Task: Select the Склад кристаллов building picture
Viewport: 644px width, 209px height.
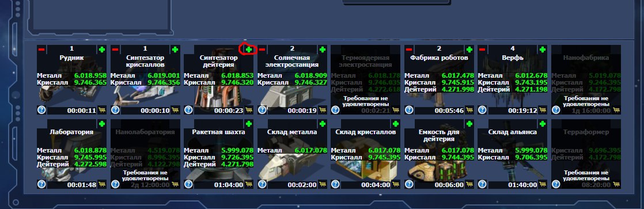Action: (366, 154)
